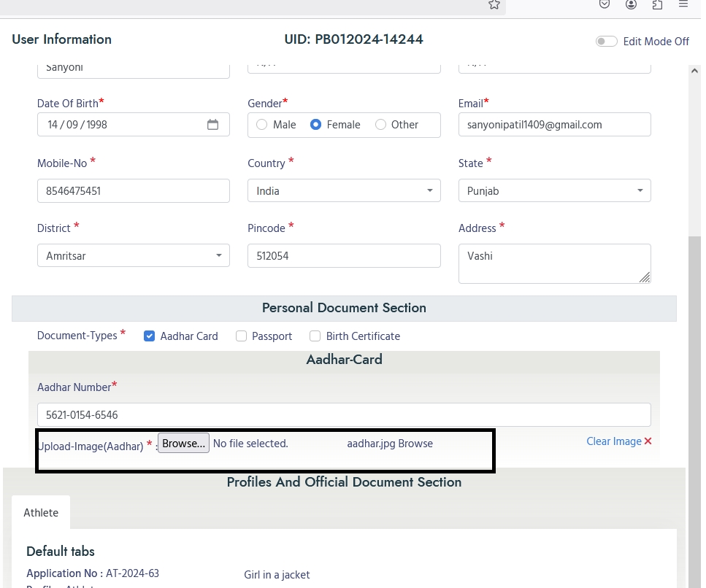Switch to the Athlete tab

tap(41, 513)
